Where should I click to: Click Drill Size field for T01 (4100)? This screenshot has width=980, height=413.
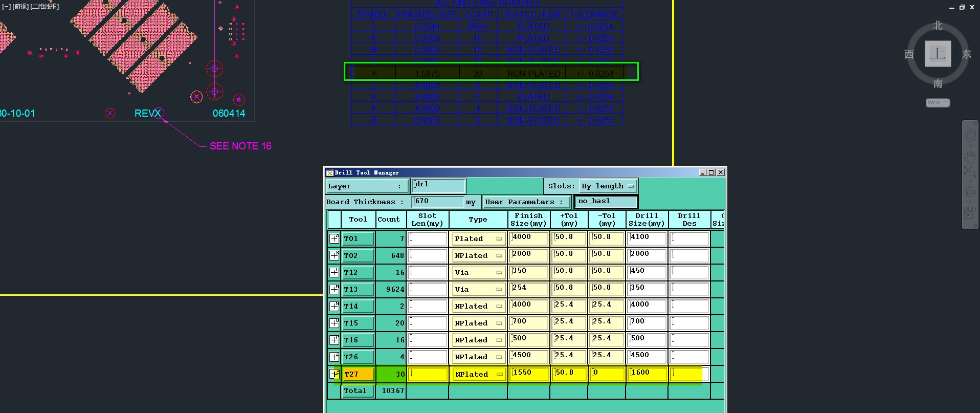pos(647,238)
